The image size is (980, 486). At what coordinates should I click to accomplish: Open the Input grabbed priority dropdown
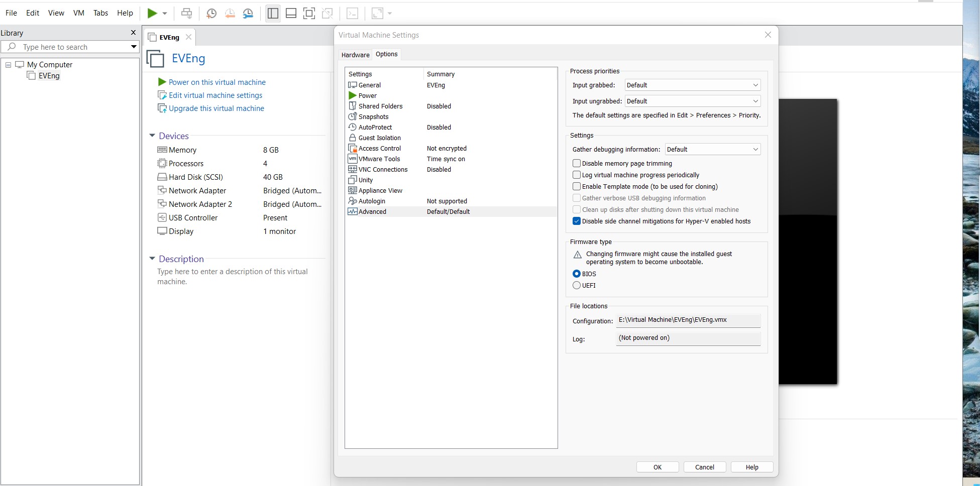pos(693,85)
